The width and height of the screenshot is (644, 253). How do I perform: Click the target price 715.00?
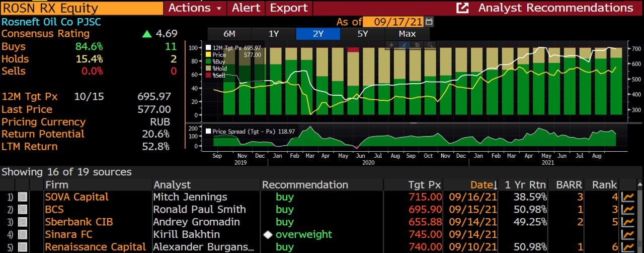tap(426, 197)
